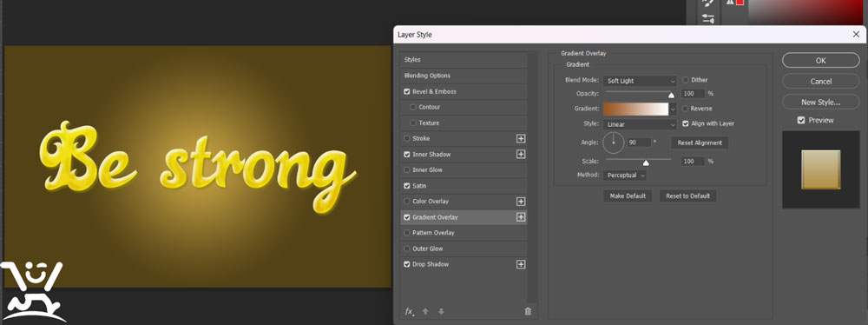The image size is (868, 325).
Task: Click the Scale slider handle
Action: [646, 163]
